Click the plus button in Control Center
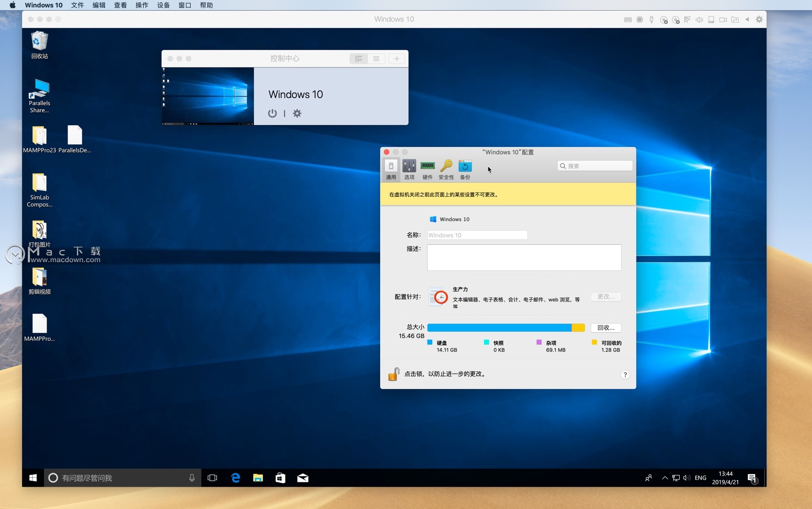The image size is (812, 509). click(397, 59)
